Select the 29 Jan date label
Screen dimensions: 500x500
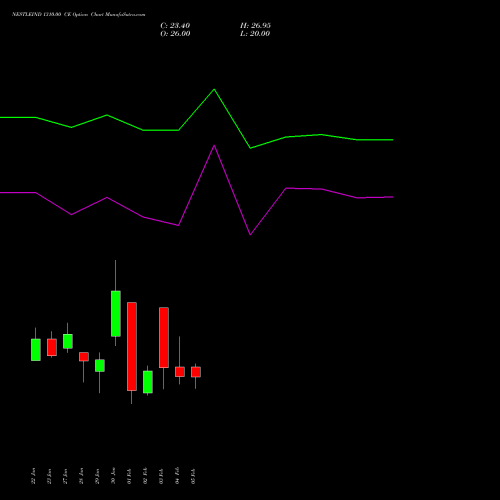click(97, 476)
